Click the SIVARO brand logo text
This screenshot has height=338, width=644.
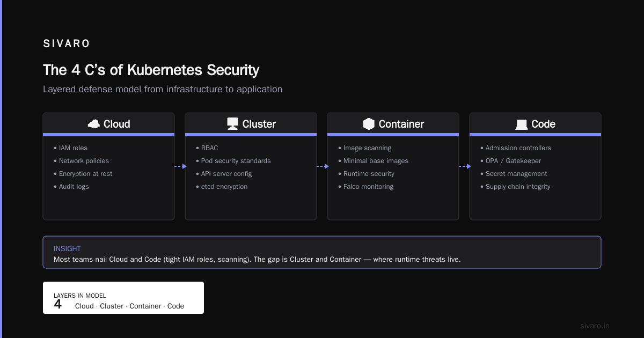point(67,44)
